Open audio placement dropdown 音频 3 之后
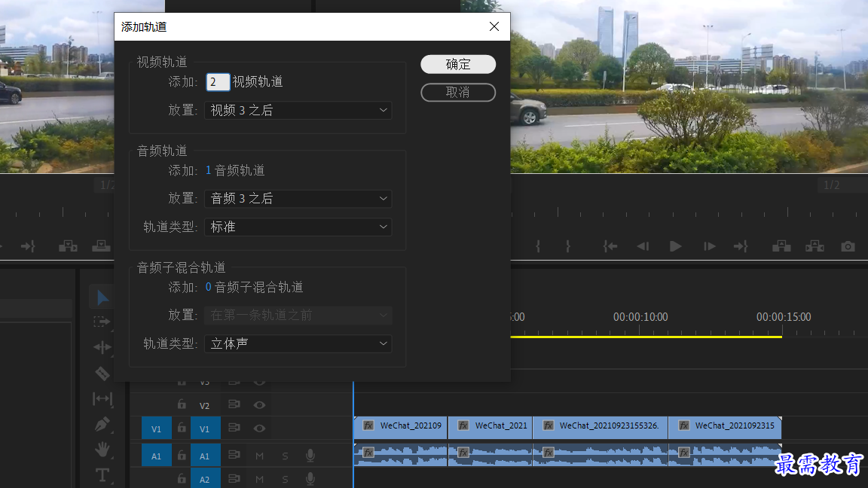Viewport: 868px width, 488px height. [298, 198]
